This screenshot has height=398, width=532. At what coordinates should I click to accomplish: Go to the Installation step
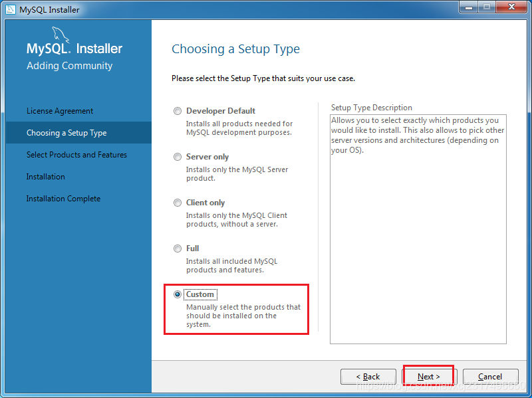tap(45, 177)
